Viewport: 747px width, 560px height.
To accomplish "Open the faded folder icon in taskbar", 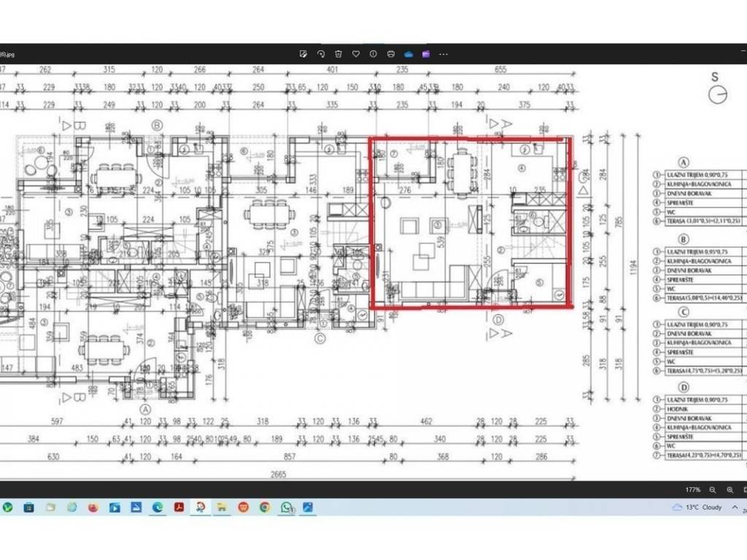I will [x=50, y=507].
